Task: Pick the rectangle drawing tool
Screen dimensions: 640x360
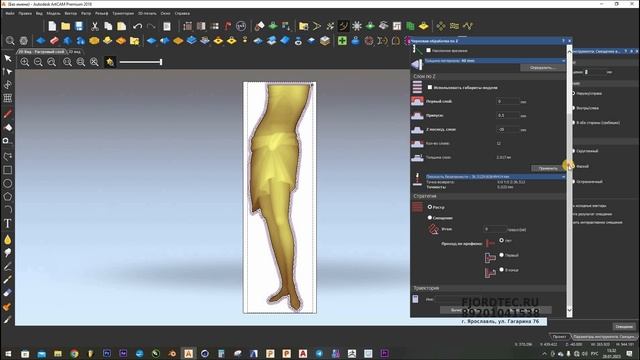Action: [7, 170]
